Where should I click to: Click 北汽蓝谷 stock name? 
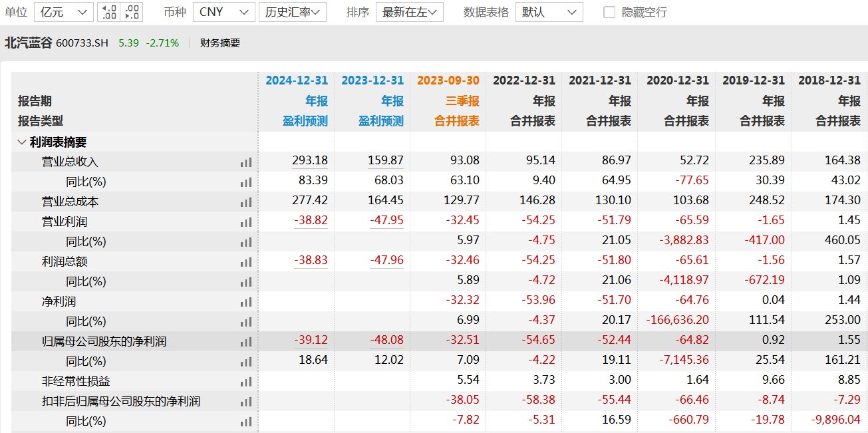point(29,43)
